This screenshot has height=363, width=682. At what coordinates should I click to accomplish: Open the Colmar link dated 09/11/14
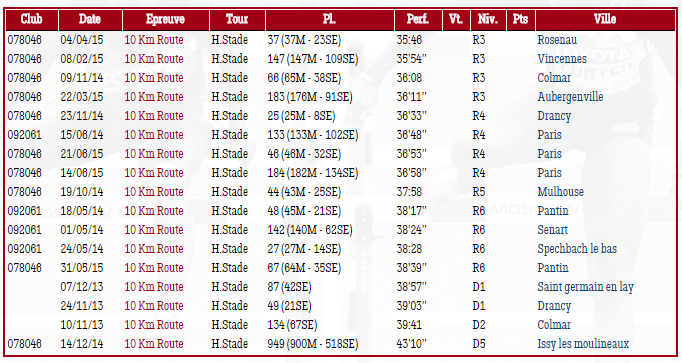[x=554, y=78]
